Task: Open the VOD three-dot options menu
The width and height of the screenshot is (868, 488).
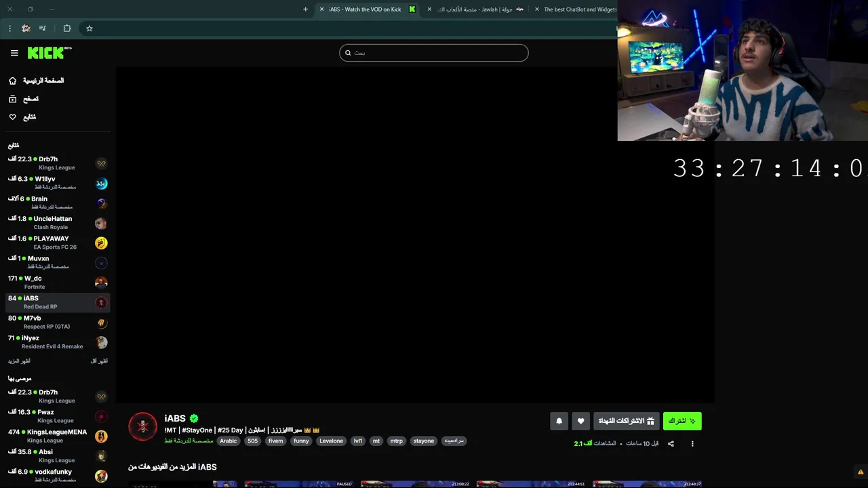Action: tap(692, 444)
